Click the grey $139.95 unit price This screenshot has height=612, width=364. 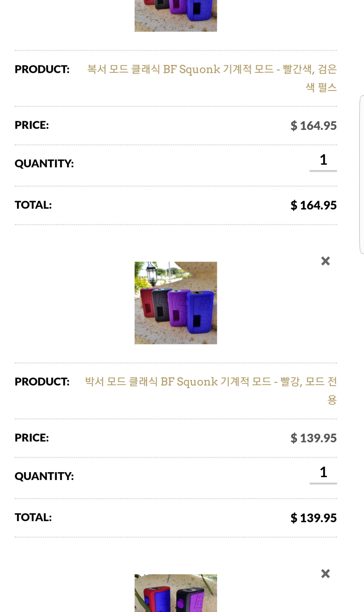coord(313,438)
